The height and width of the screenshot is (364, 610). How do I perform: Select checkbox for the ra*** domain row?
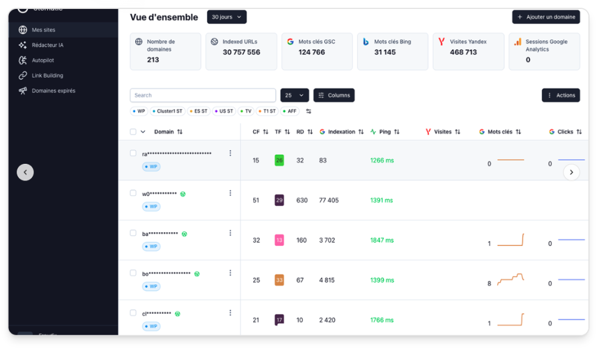point(133,153)
